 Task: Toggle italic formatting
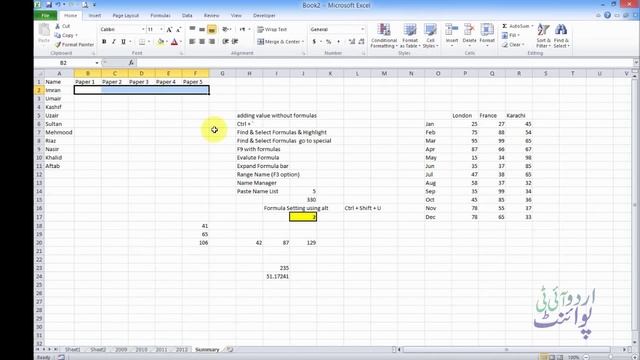click(113, 42)
